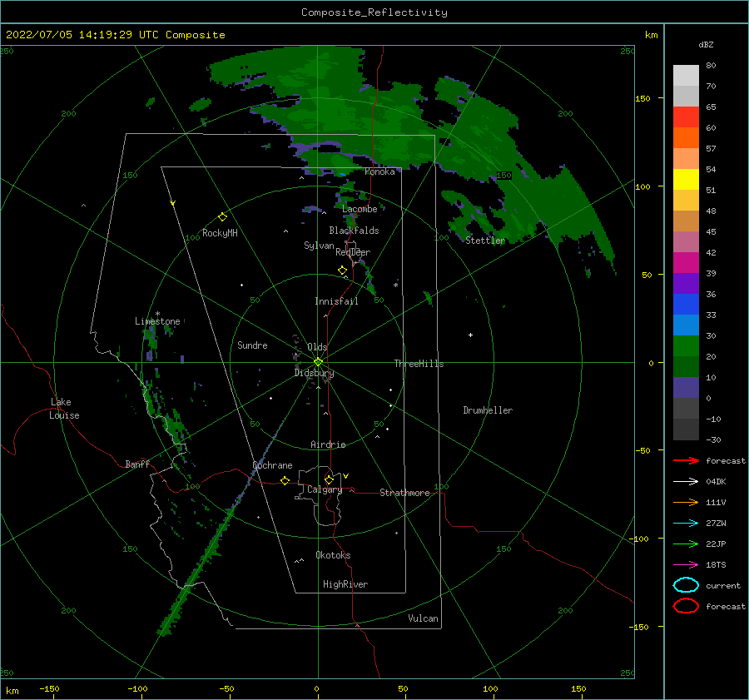This screenshot has height=700, width=749.
Task: Click the Airdrie label
Action: pyautogui.click(x=328, y=444)
